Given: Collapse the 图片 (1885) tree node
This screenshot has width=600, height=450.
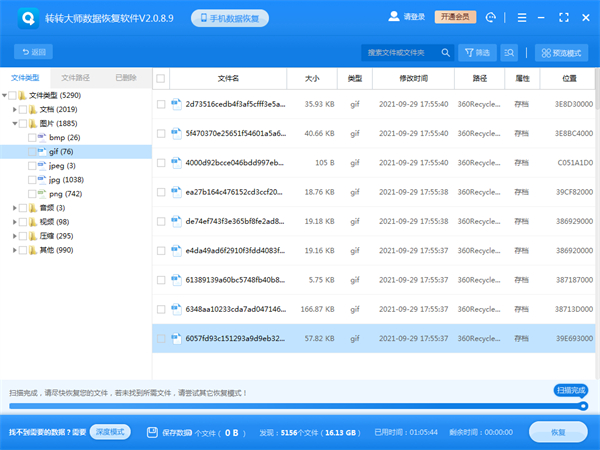Looking at the screenshot, I should 15,123.
